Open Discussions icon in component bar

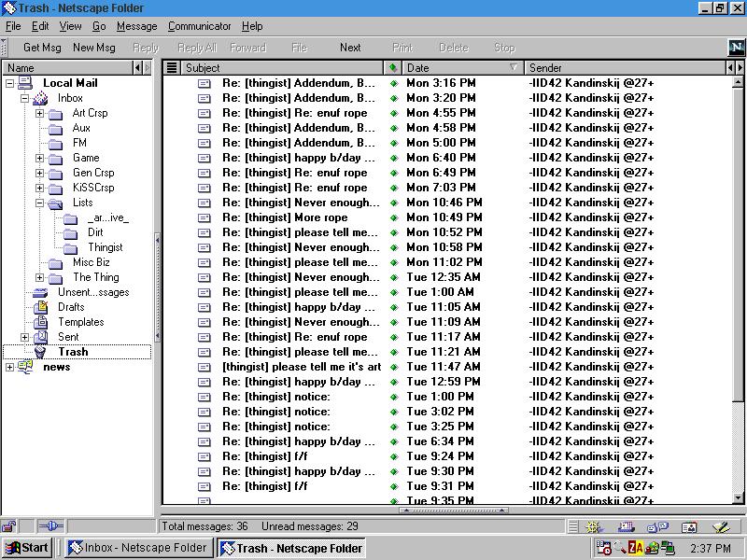pos(658,526)
